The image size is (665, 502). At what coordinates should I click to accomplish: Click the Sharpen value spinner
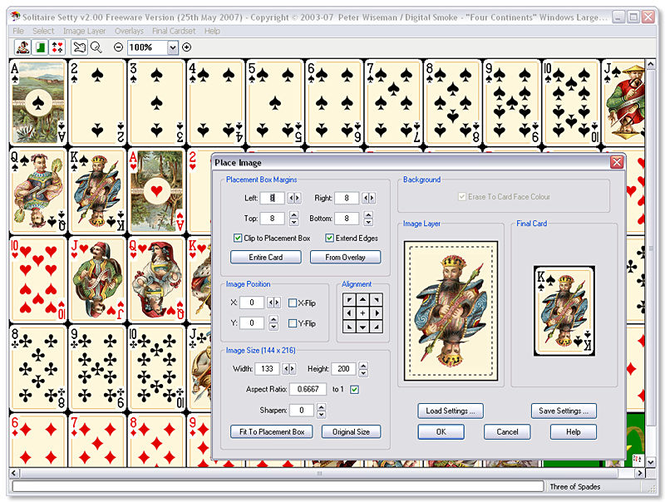(x=321, y=410)
